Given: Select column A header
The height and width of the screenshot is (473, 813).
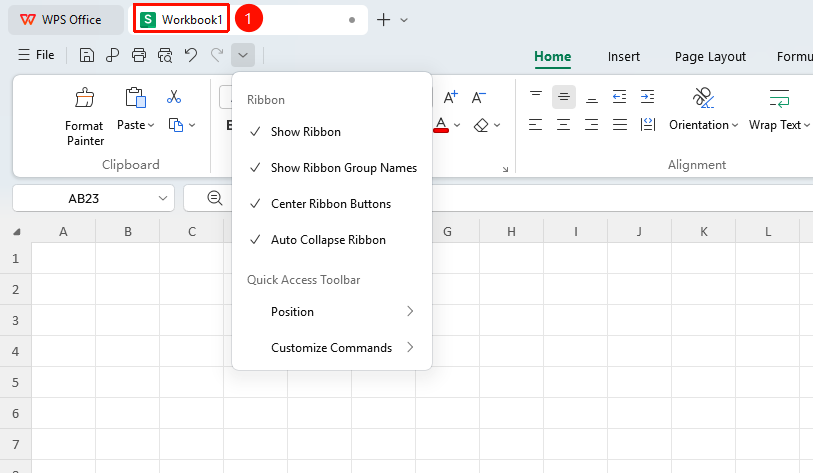Looking at the screenshot, I should tap(63, 232).
